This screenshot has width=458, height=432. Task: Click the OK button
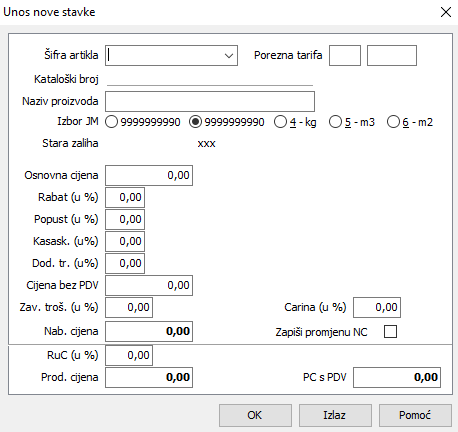(255, 415)
